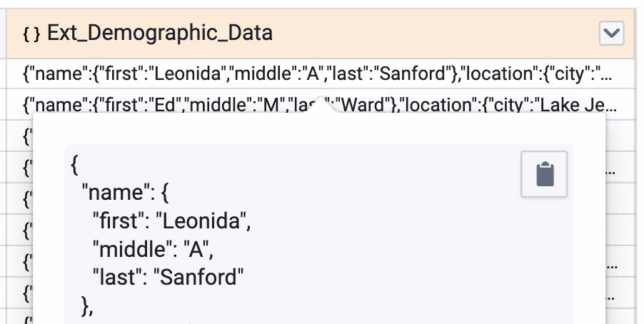Click the opening brace at top of popup JSON

click(74, 165)
